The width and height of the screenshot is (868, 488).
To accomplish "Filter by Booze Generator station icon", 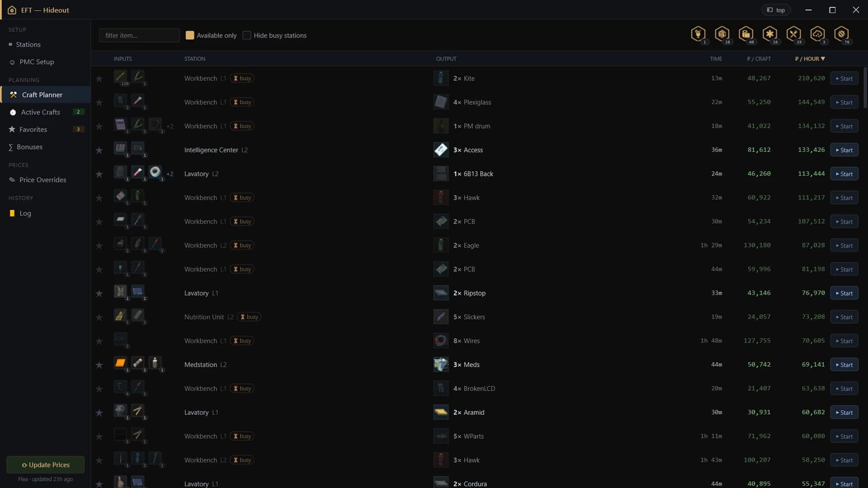I will click(698, 34).
